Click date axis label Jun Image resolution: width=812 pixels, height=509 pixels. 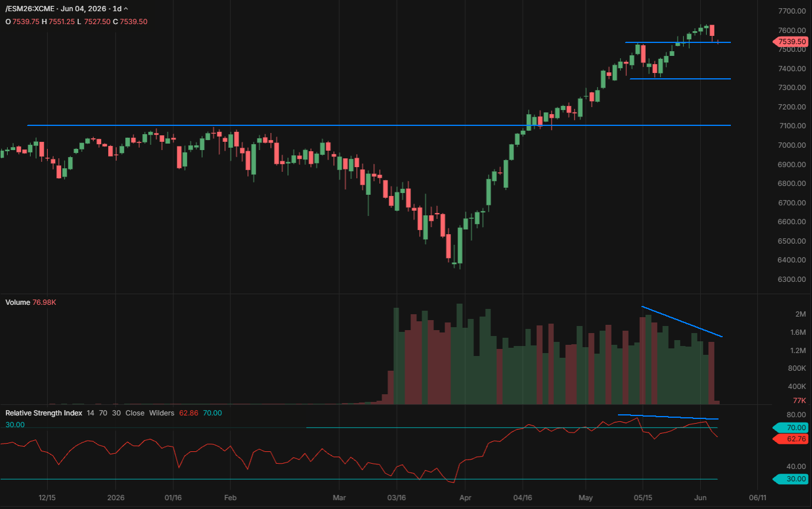(x=701, y=498)
